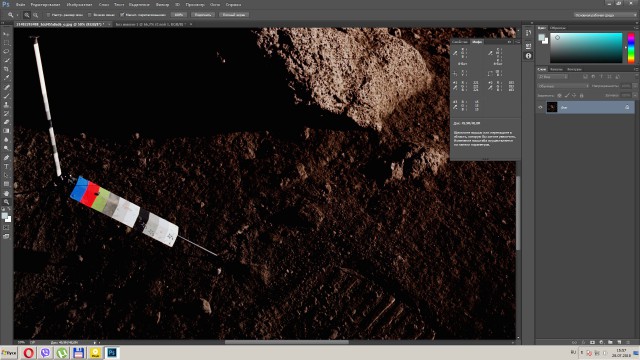640x360 pixels.
Task: Select the Path Selection arrow tool
Action: 6,175
